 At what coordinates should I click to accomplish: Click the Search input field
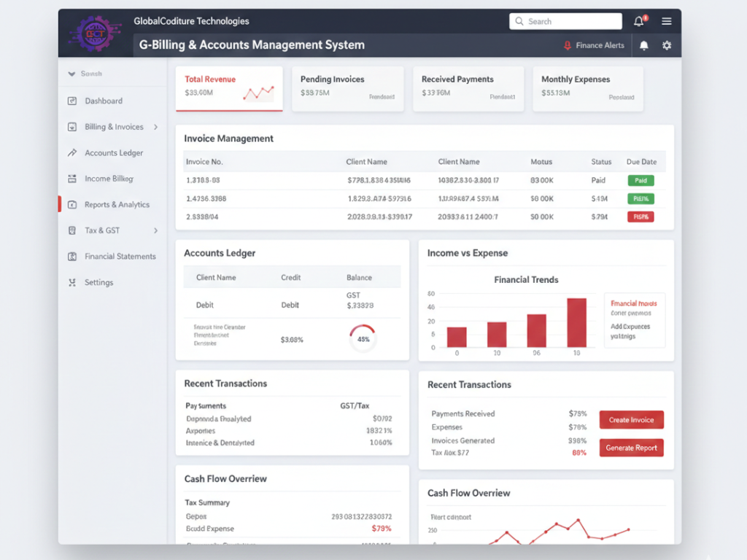click(565, 21)
